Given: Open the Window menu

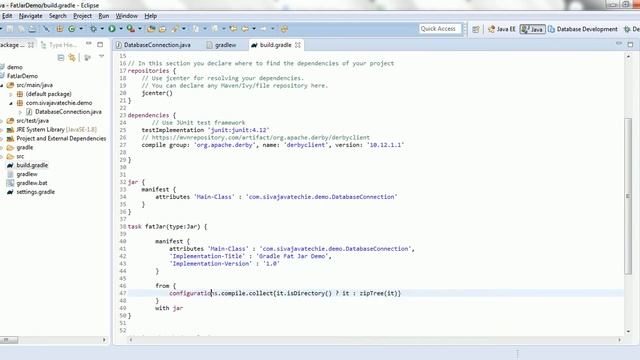Looking at the screenshot, I should tap(127, 16).
